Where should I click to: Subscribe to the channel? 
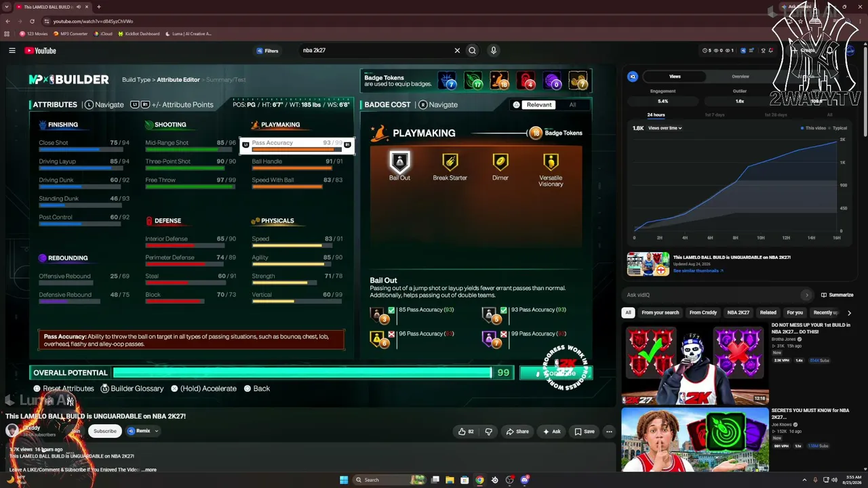(105, 431)
